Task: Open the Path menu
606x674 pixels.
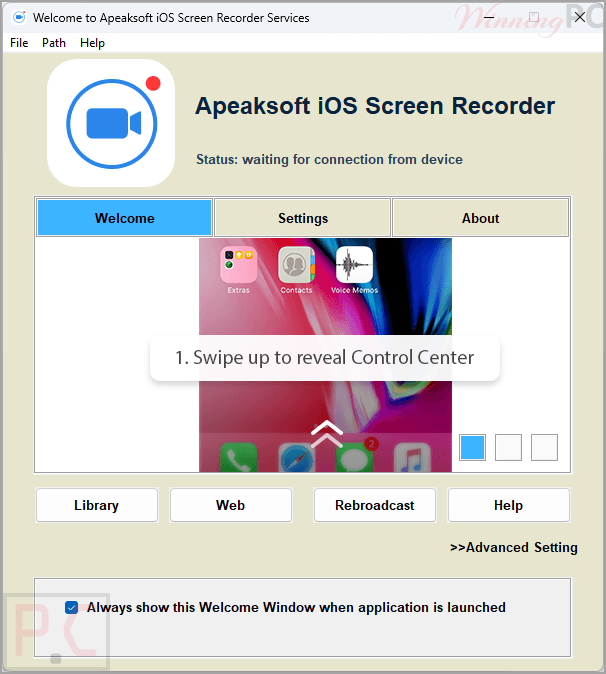Action: pyautogui.click(x=54, y=43)
